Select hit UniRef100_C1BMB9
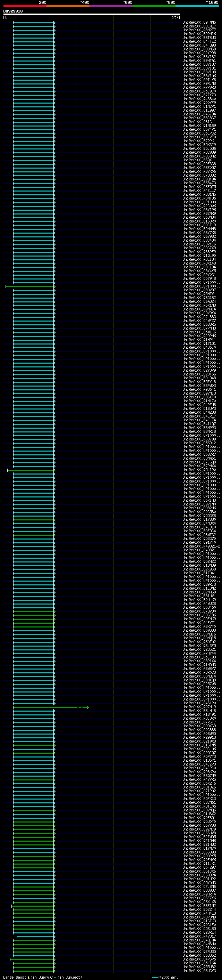 pos(199,565)
